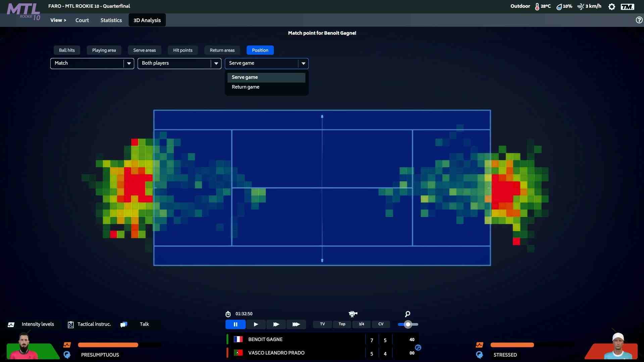The image size is (644, 362).
Task: Click the camera view icon
Action: point(353,314)
